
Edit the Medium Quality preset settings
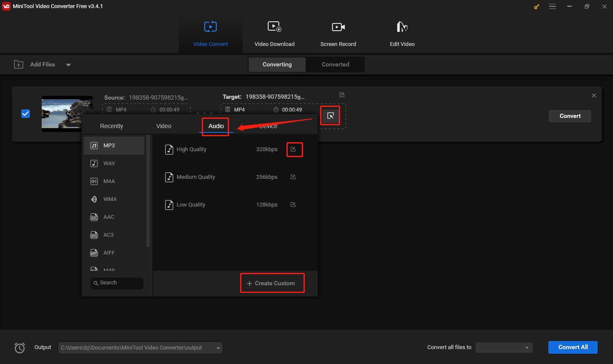[293, 177]
